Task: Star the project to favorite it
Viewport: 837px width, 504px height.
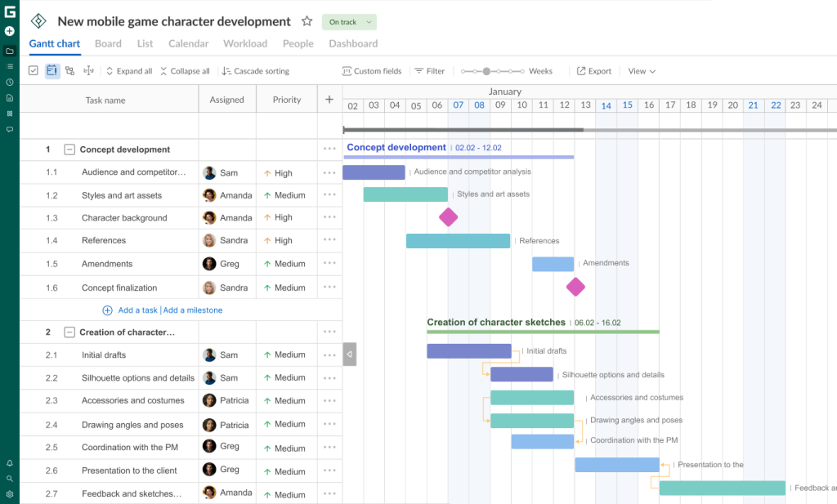Action: click(306, 20)
